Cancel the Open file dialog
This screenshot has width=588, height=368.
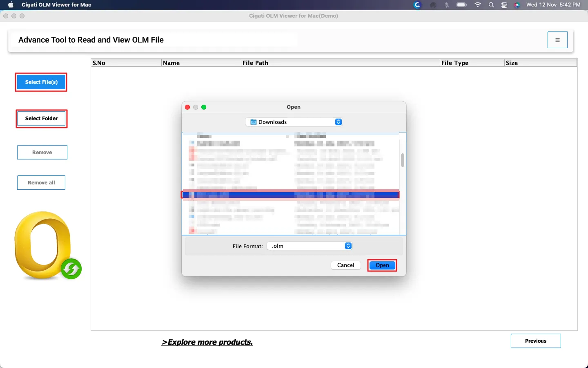click(x=345, y=265)
